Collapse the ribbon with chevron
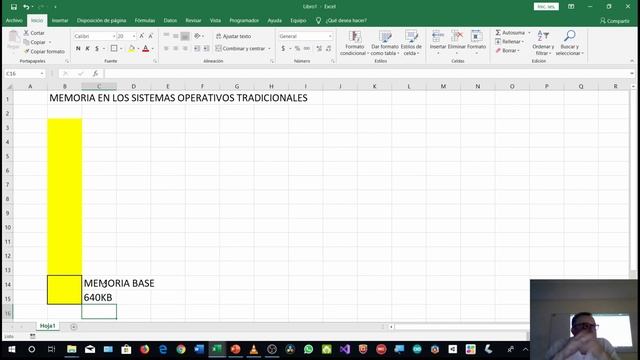 click(x=632, y=61)
